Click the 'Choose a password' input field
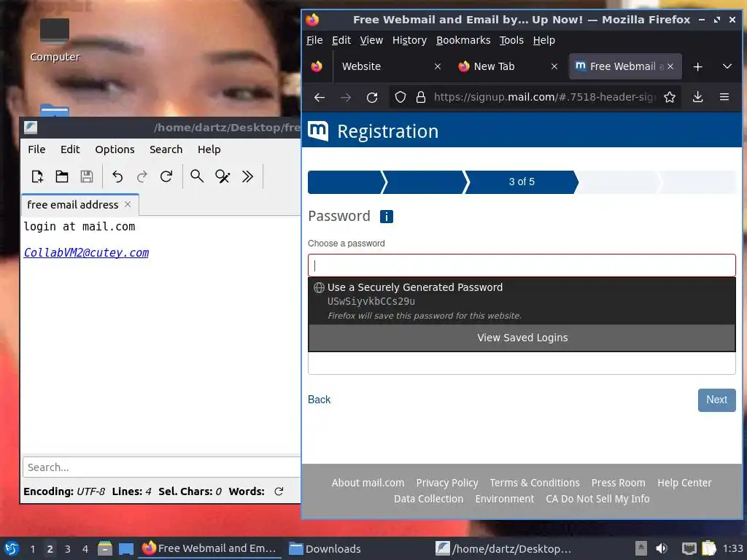This screenshot has height=560, width=747. pyautogui.click(x=522, y=265)
